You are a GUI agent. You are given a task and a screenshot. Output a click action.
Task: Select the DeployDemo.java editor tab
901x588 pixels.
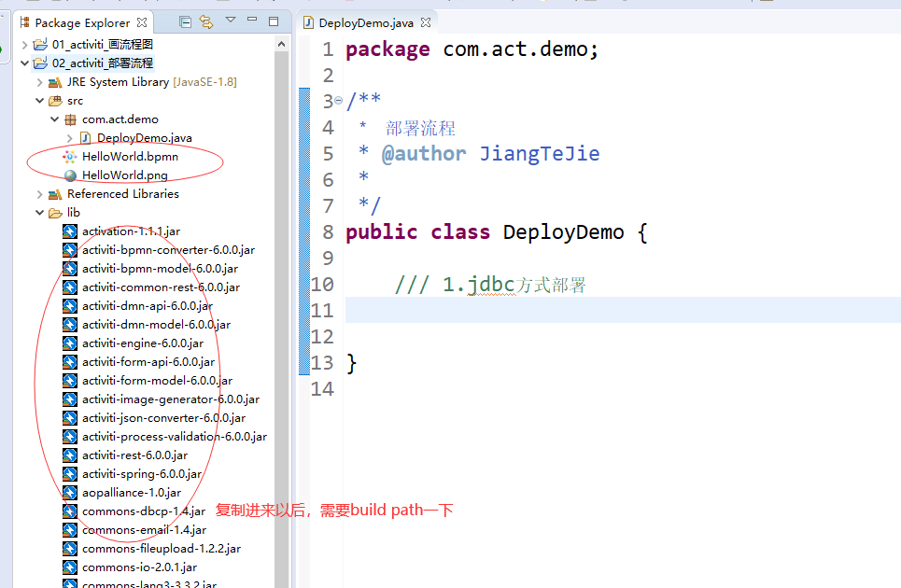tap(365, 23)
